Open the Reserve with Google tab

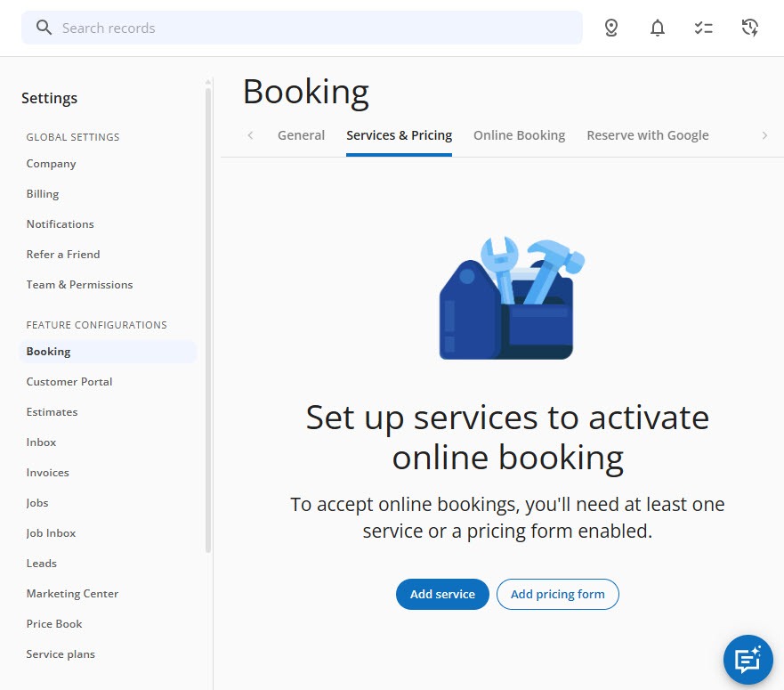click(648, 135)
